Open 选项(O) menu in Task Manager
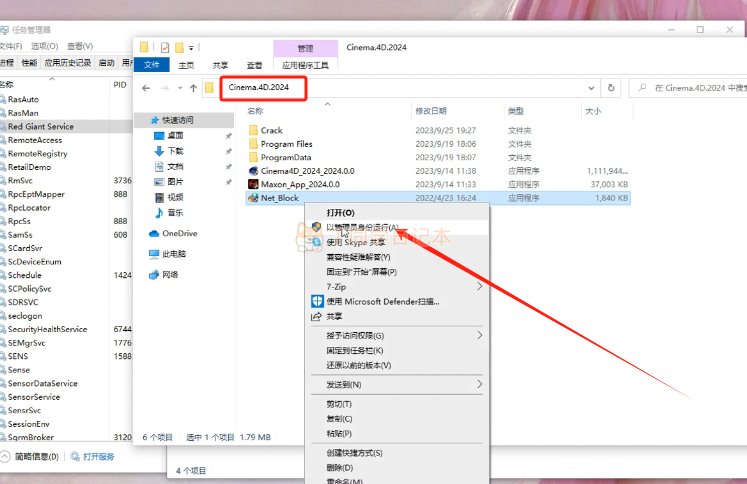The image size is (747, 484). (x=44, y=46)
